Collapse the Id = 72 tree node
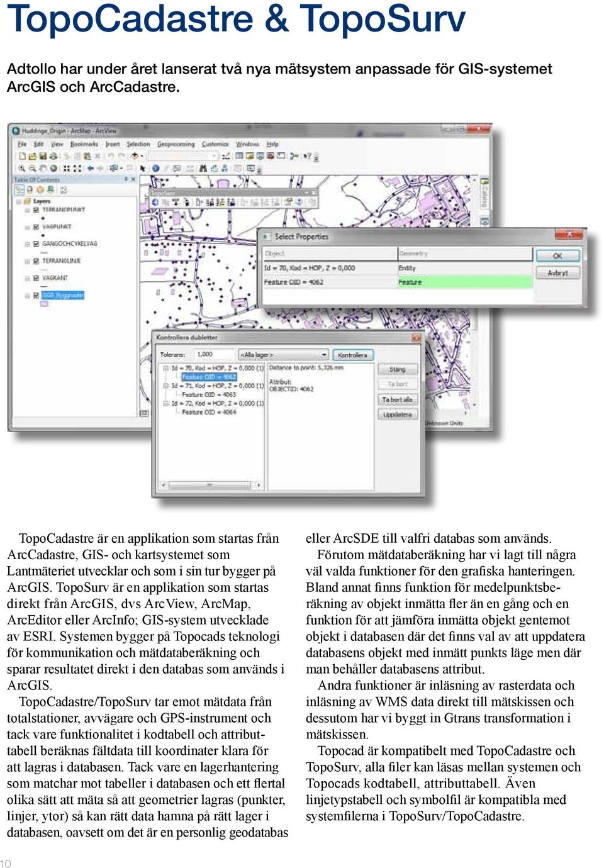Screen dimensions: 604x868 (x=165, y=403)
